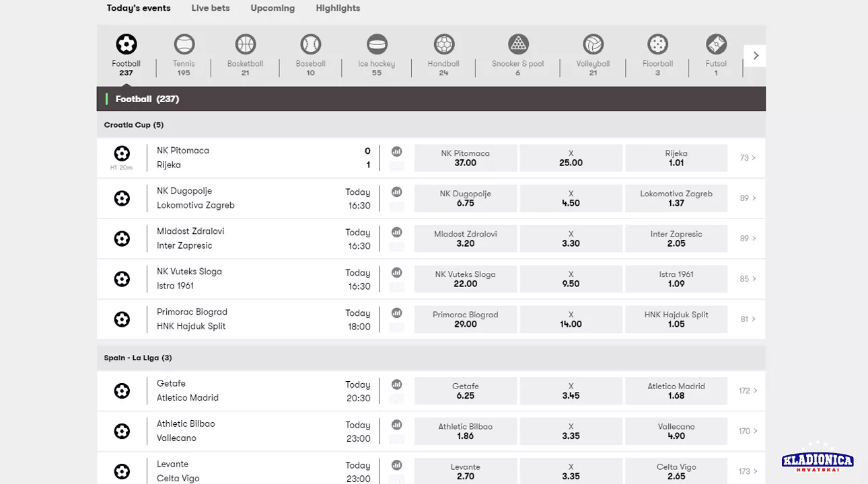Screen dimensions: 868x484
Task: Click the Baseball sport icon
Action: [x=310, y=45]
